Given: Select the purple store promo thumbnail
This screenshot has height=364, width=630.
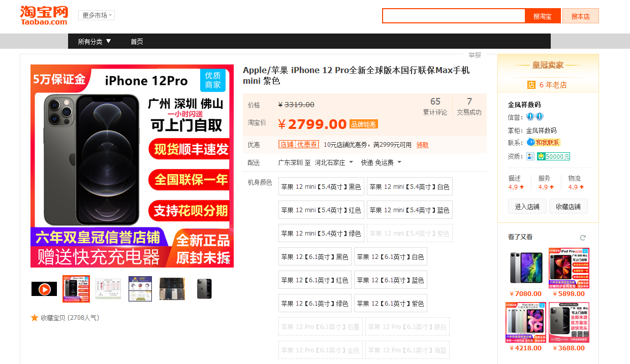Looking at the screenshot, I should [x=140, y=289].
